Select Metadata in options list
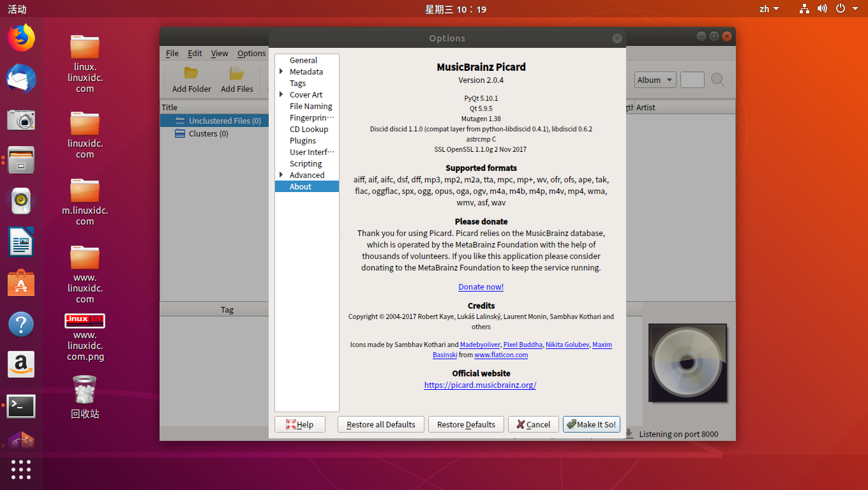This screenshot has height=490, width=868. click(x=307, y=71)
